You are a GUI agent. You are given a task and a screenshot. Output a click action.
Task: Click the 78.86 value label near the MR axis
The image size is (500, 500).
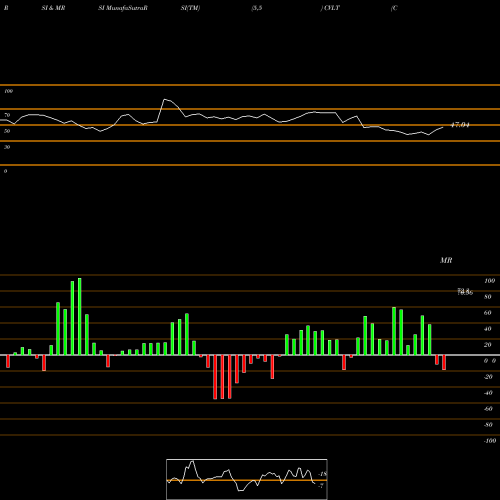(465, 293)
